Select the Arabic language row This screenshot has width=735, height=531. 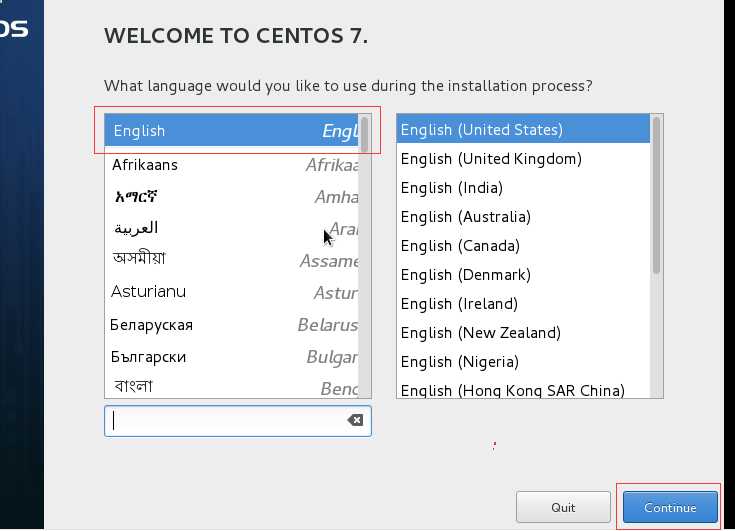232,228
